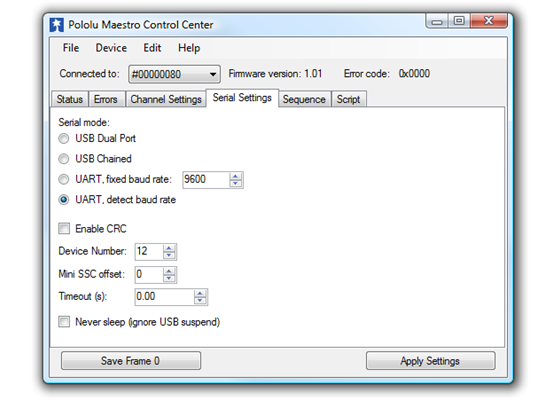
Task: Increment Device Number with up arrow
Action: [x=169, y=248]
